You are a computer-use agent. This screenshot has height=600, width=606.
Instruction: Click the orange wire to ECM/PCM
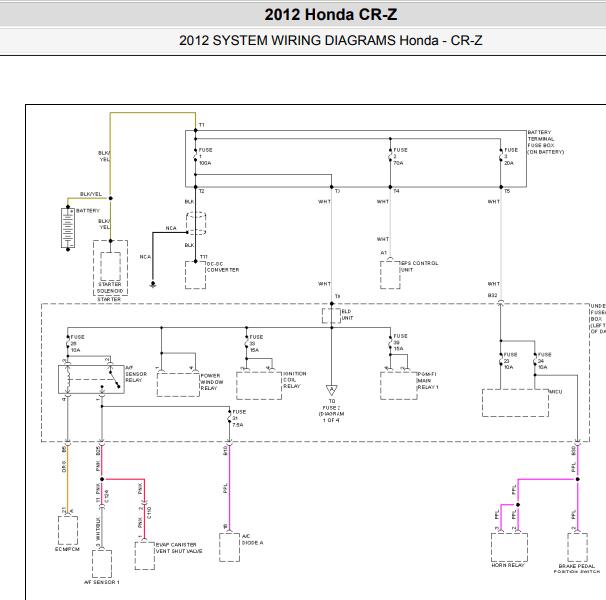(x=68, y=479)
